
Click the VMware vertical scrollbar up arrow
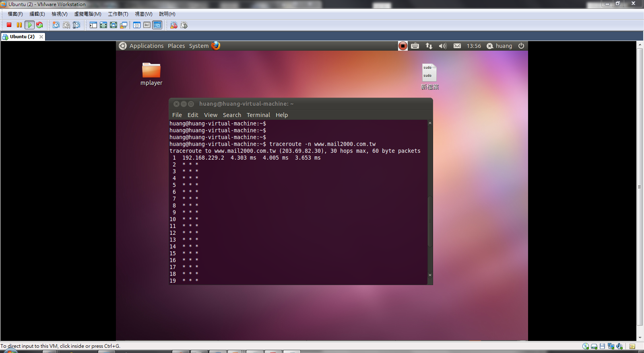[640, 44]
